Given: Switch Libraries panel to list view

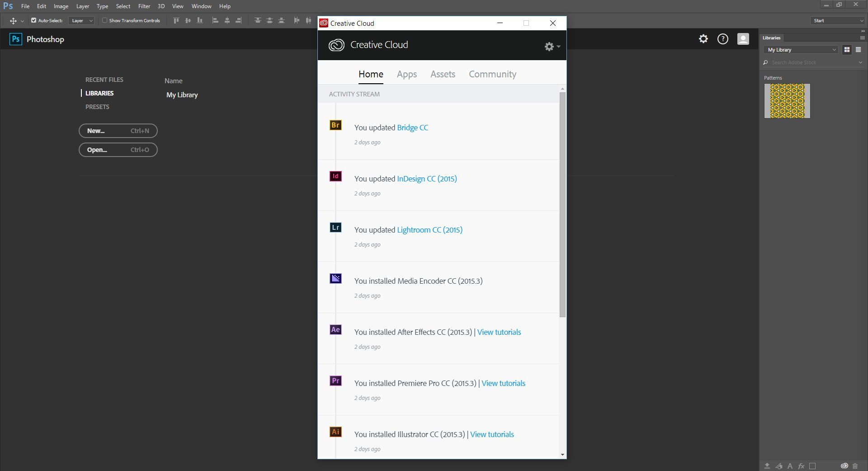Looking at the screenshot, I should tap(858, 50).
